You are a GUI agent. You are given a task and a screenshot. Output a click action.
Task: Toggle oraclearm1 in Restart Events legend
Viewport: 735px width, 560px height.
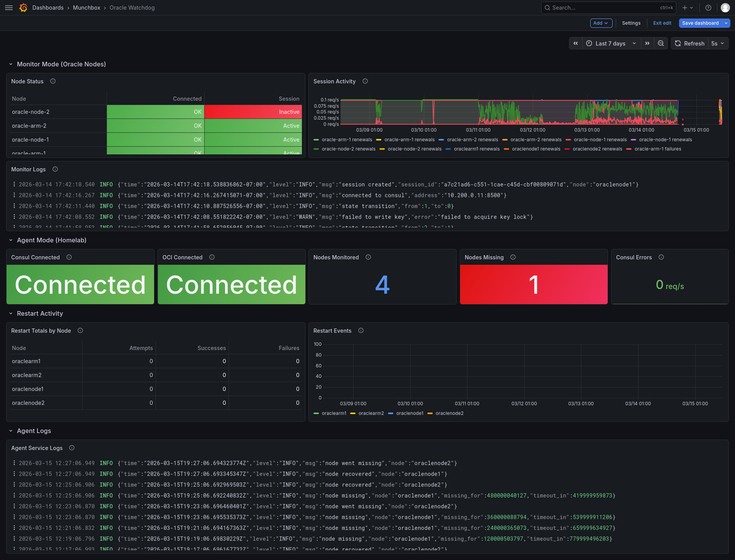pyautogui.click(x=334, y=413)
